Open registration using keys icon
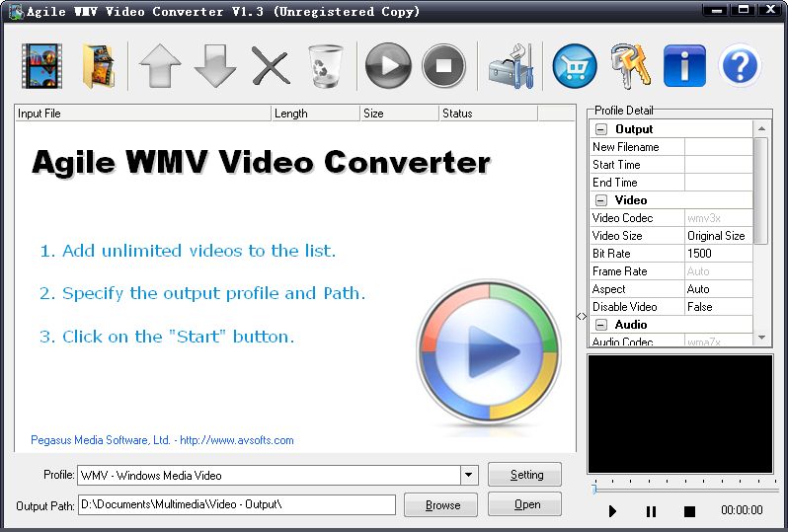This screenshot has width=788, height=532. click(x=630, y=66)
